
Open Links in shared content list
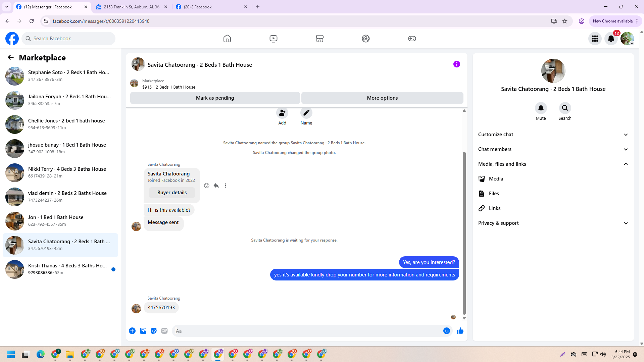(553, 208)
